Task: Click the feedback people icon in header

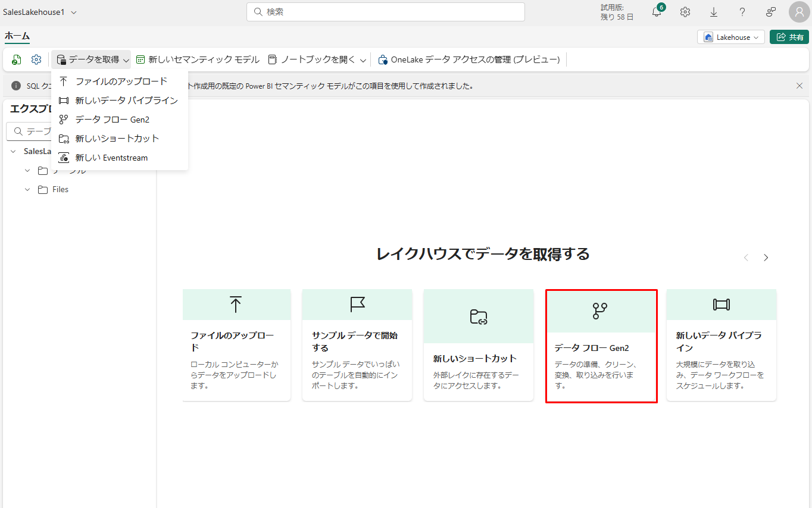Action: (x=771, y=12)
